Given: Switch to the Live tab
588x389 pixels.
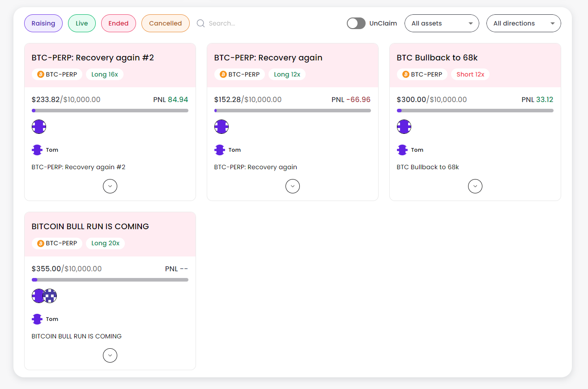Looking at the screenshot, I should pos(82,23).
